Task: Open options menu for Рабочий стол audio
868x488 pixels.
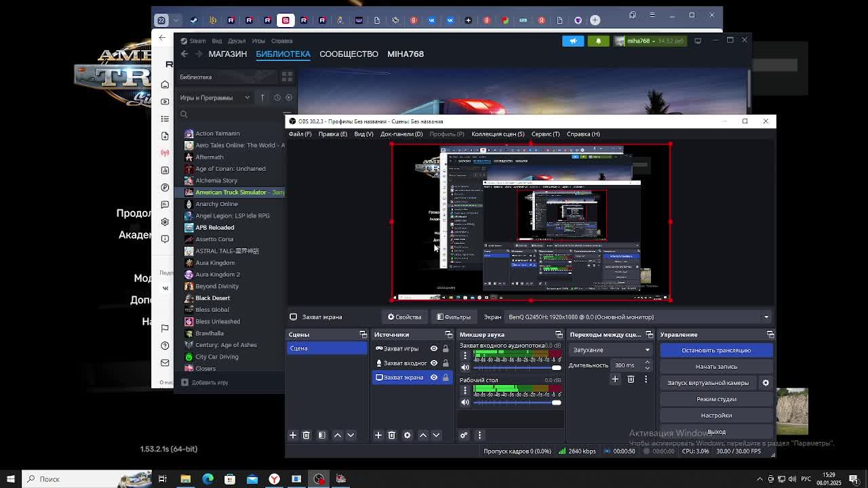Action: click(465, 390)
